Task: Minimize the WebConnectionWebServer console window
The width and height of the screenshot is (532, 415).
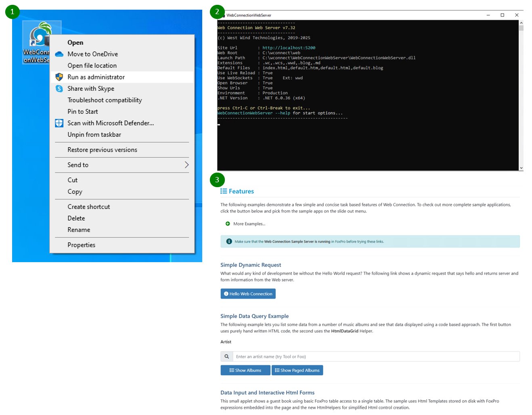Action: (488, 15)
